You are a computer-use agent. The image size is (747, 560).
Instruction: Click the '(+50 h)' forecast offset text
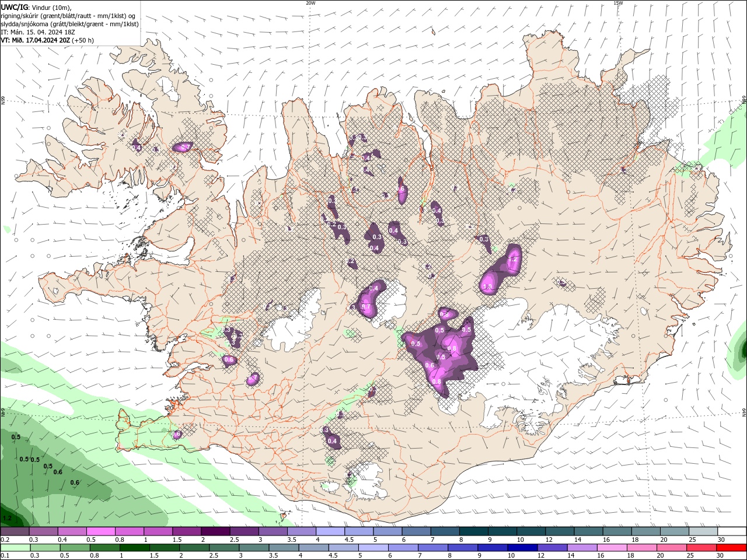(82, 40)
